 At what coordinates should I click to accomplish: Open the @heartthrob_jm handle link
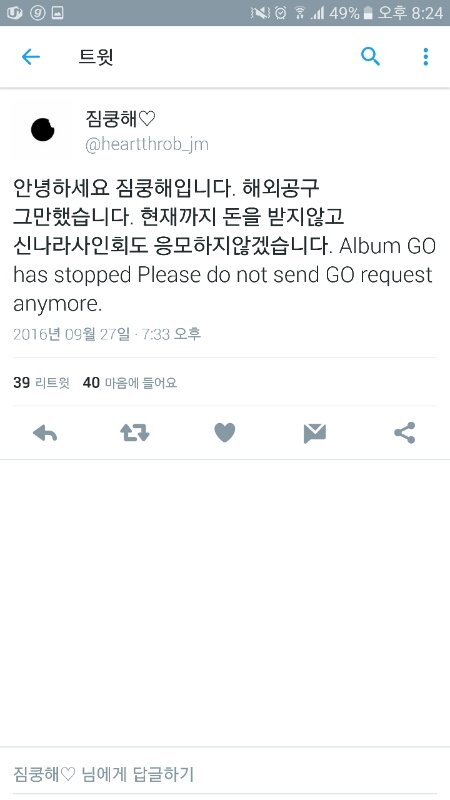(147, 144)
